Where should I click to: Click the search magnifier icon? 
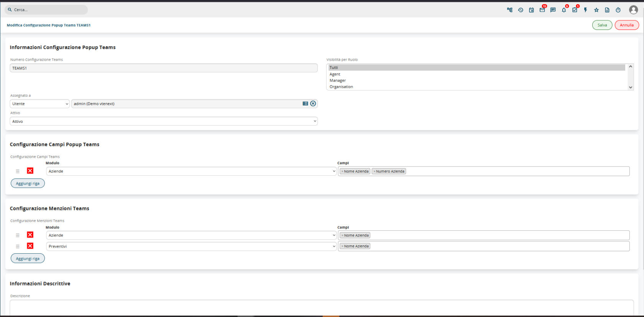(x=10, y=10)
